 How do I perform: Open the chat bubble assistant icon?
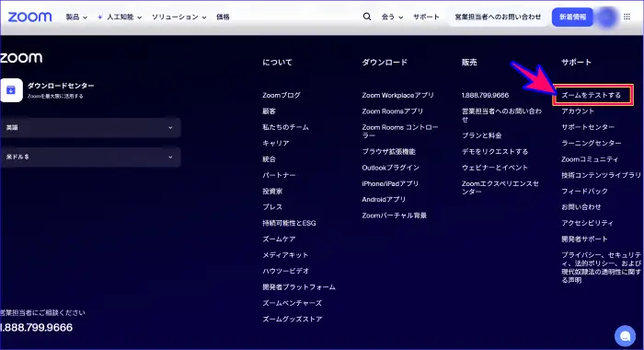[x=625, y=335]
